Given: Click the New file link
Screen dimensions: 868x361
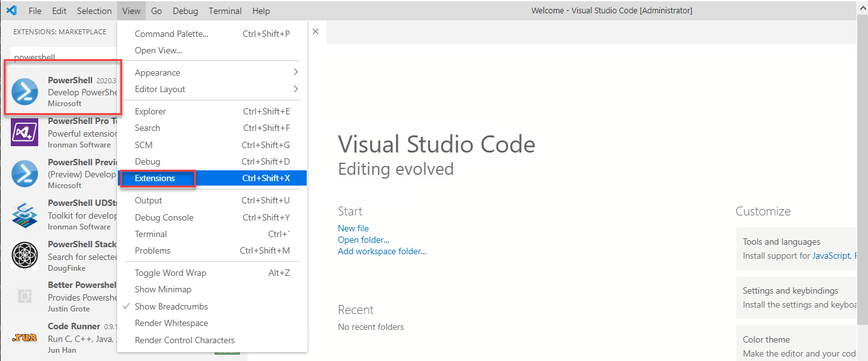Looking at the screenshot, I should (353, 228).
